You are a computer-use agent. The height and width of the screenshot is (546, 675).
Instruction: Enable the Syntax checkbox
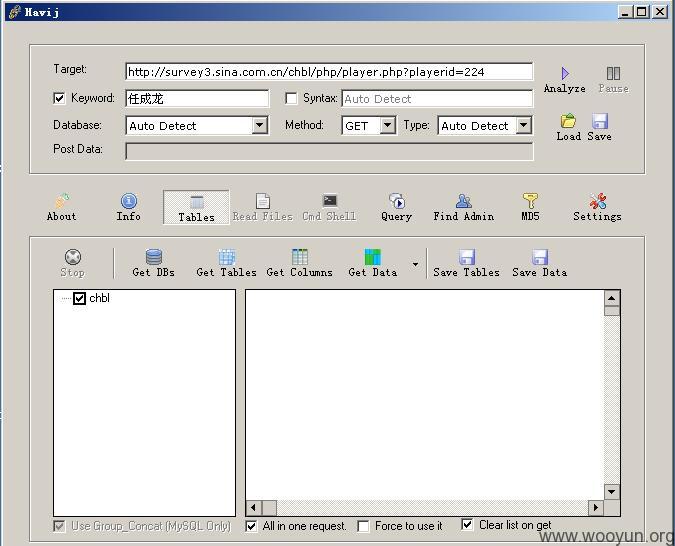point(291,98)
